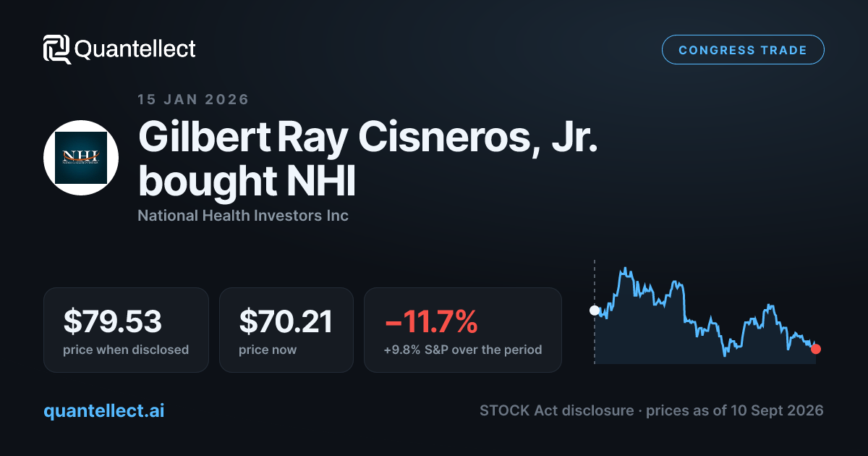Image resolution: width=868 pixels, height=456 pixels.
Task: Select the red end marker on chart
Action: click(816, 349)
